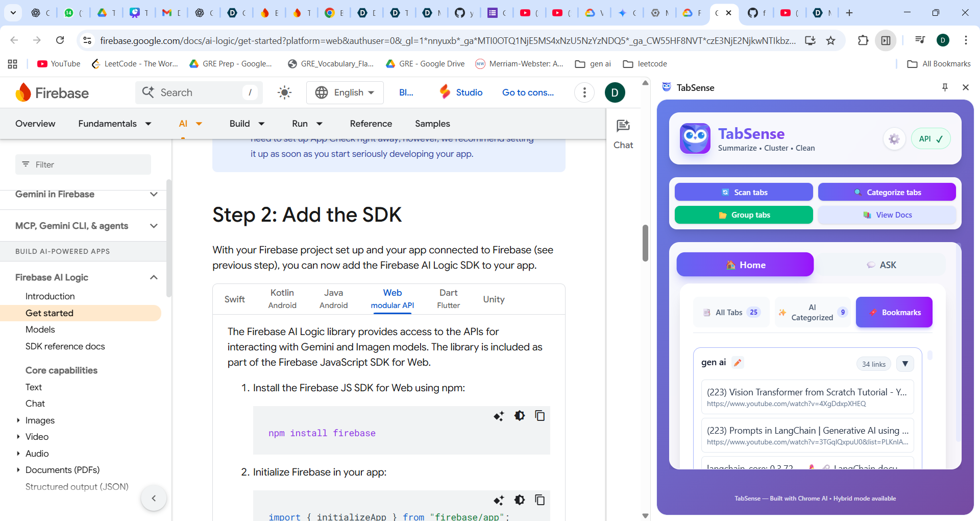Expand the Images tree item
The width and height of the screenshot is (980, 521).
coord(18,420)
